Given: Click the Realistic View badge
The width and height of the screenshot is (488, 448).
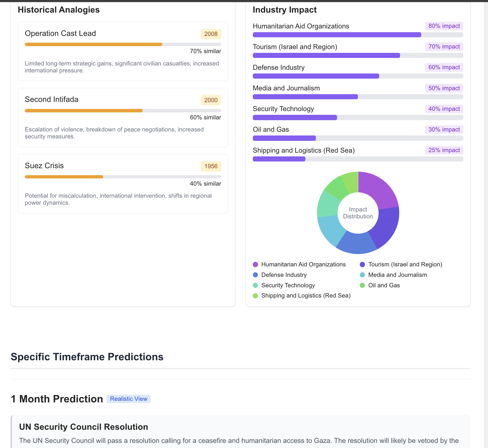Looking at the screenshot, I should click(128, 399).
